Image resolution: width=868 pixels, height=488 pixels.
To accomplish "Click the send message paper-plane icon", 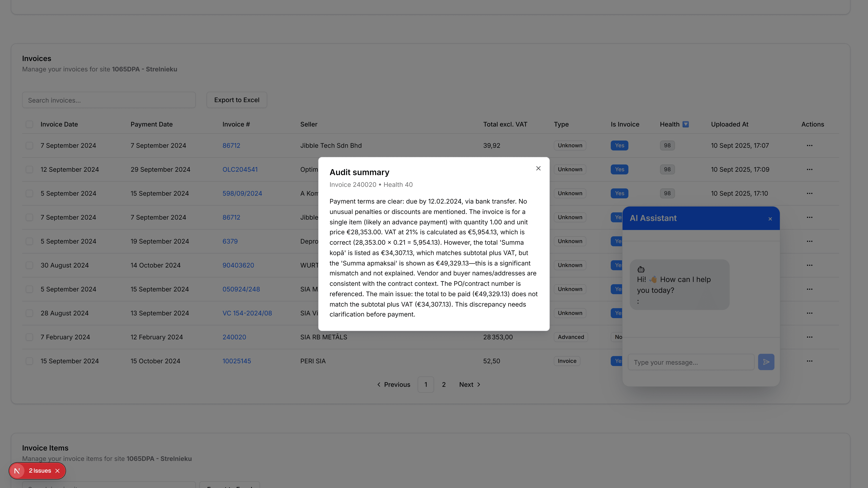I will click(x=766, y=362).
